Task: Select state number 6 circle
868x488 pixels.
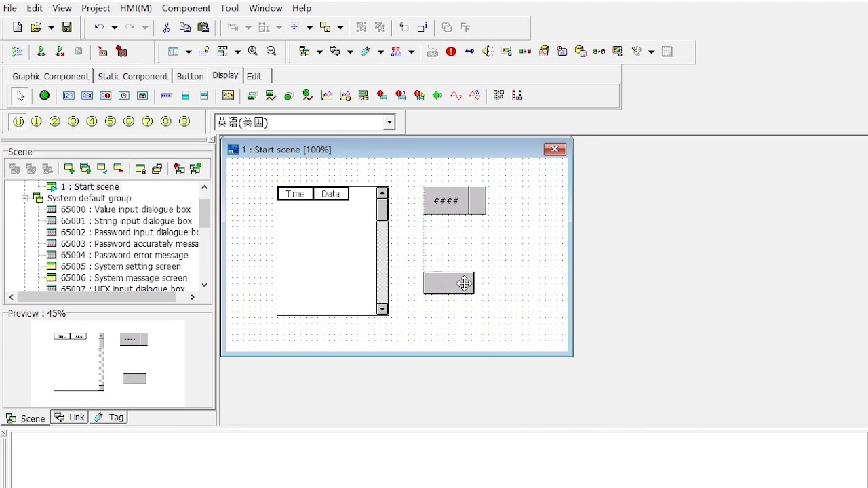Action: (x=129, y=121)
